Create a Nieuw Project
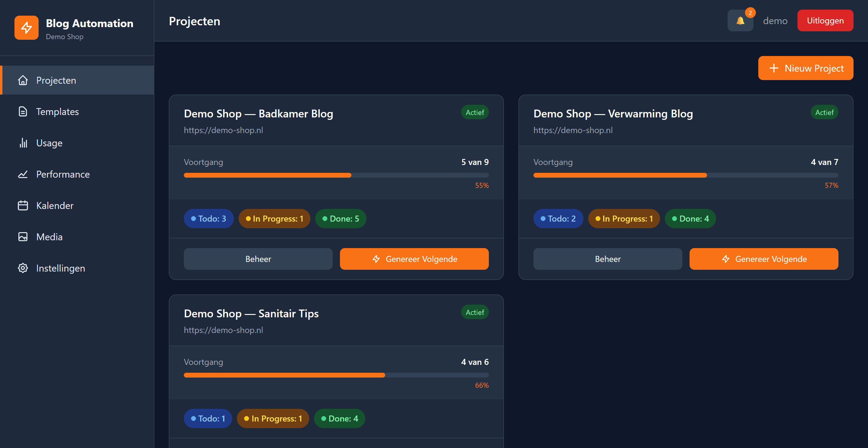 pyautogui.click(x=806, y=68)
